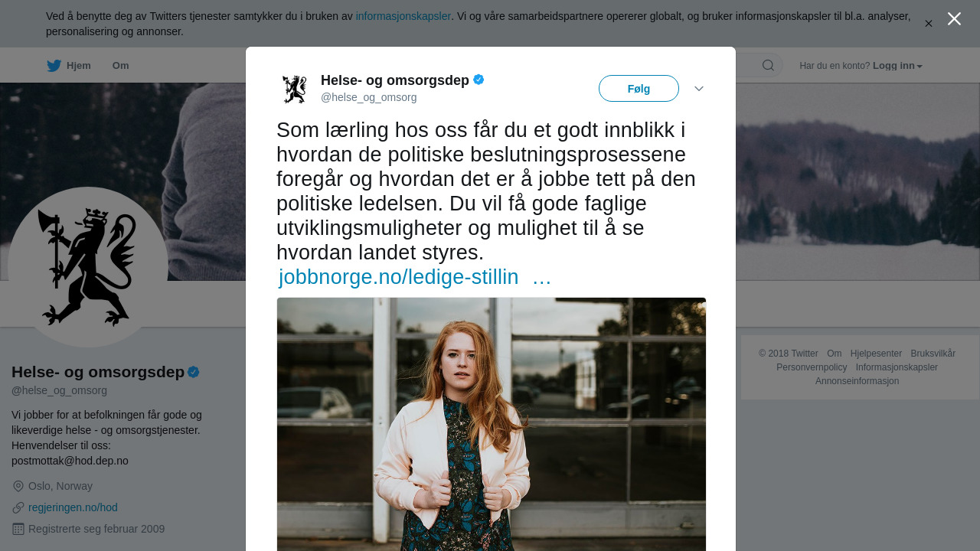980x551 pixels.
Task: Close the tweet modal overlay
Action: (954, 19)
